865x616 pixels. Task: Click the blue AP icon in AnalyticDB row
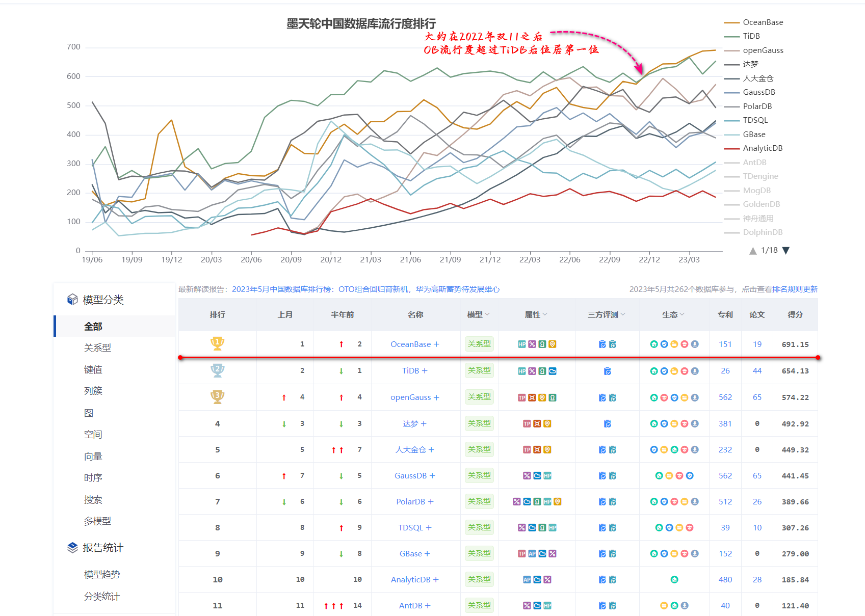coord(527,580)
